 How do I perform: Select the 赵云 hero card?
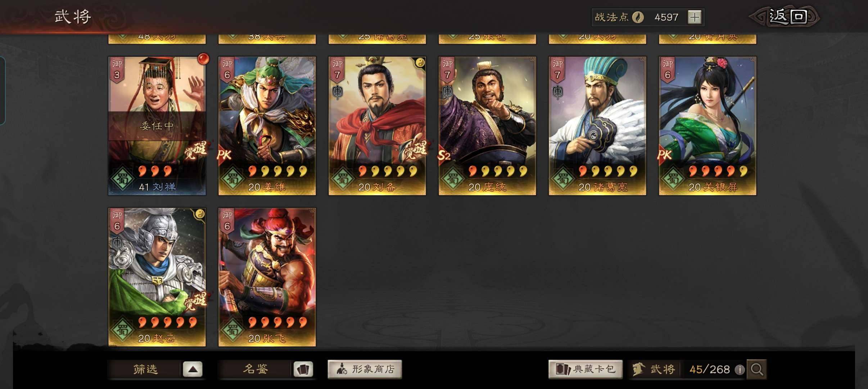click(x=157, y=277)
